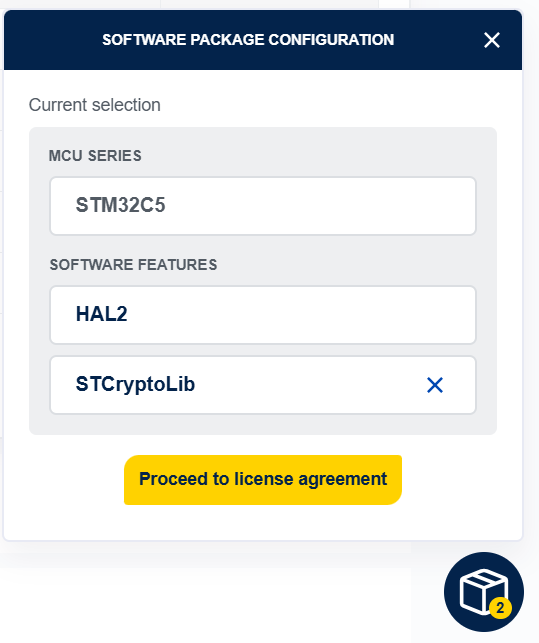Image resolution: width=539 pixels, height=643 pixels.
Task: Remove STCryptoLib using its blue X
Action: click(x=435, y=385)
